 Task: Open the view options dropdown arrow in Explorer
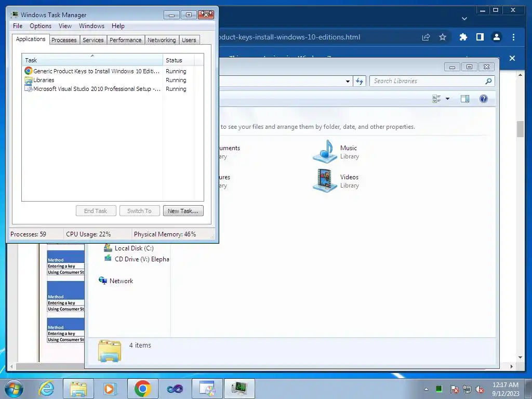coord(447,99)
